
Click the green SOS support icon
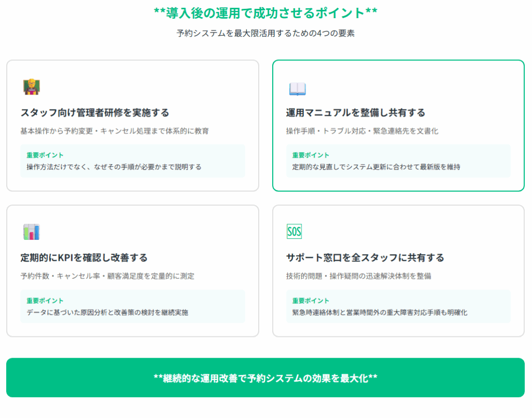(x=294, y=232)
